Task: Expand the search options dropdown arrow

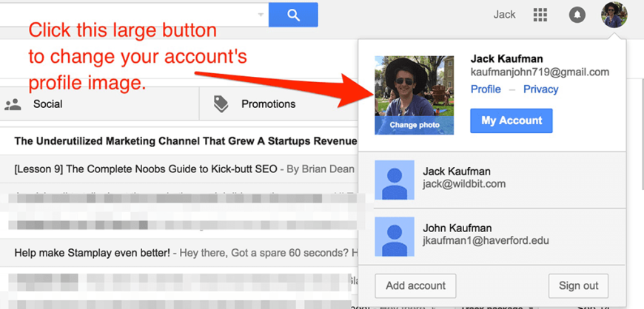Action: point(261,15)
